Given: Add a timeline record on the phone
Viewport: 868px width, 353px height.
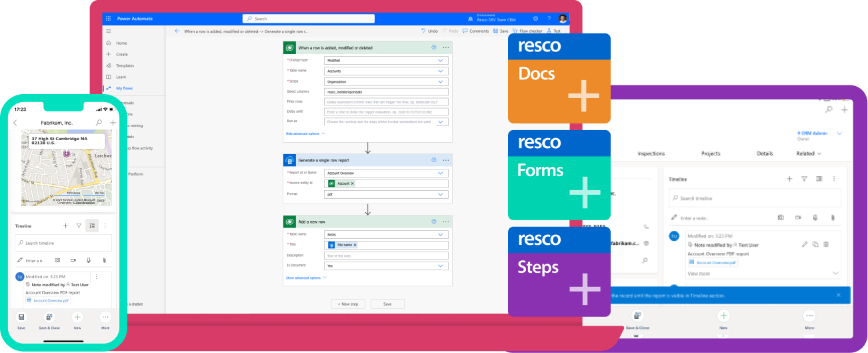Looking at the screenshot, I should point(65,226).
